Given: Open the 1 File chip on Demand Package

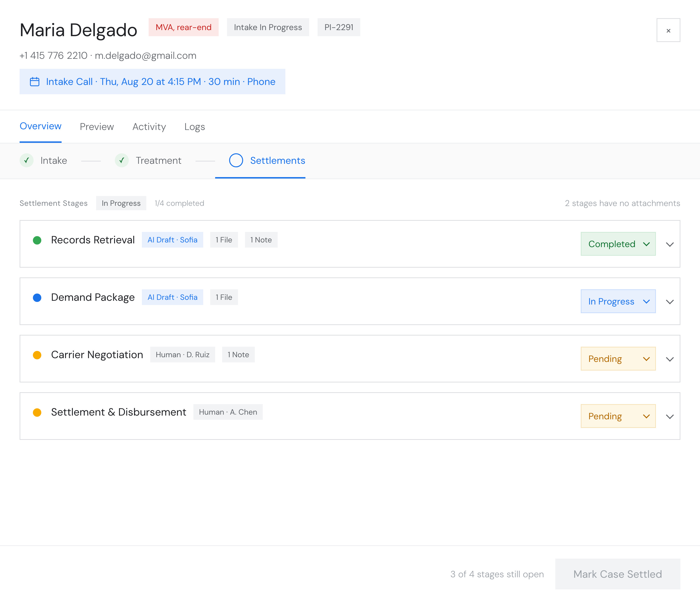Looking at the screenshot, I should click(224, 297).
